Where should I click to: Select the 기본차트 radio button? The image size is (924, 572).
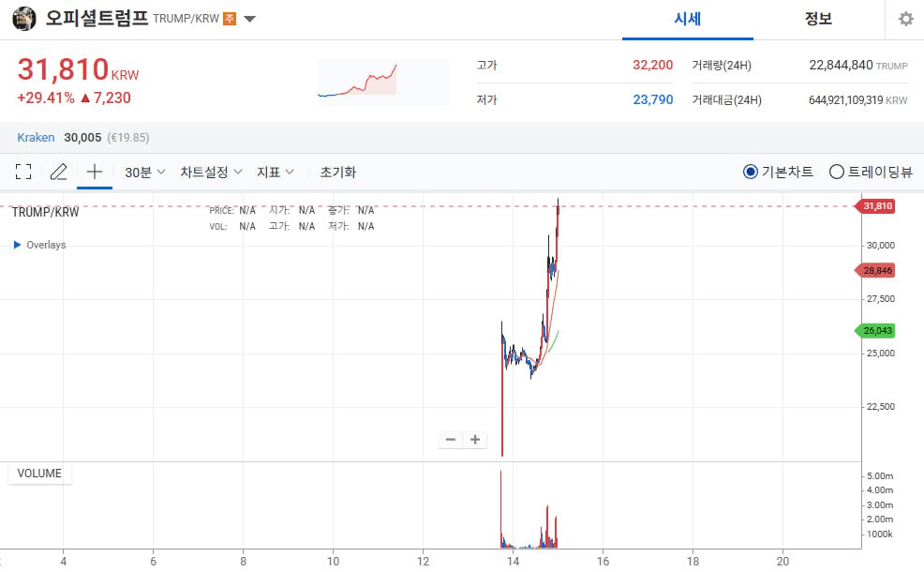tap(750, 172)
